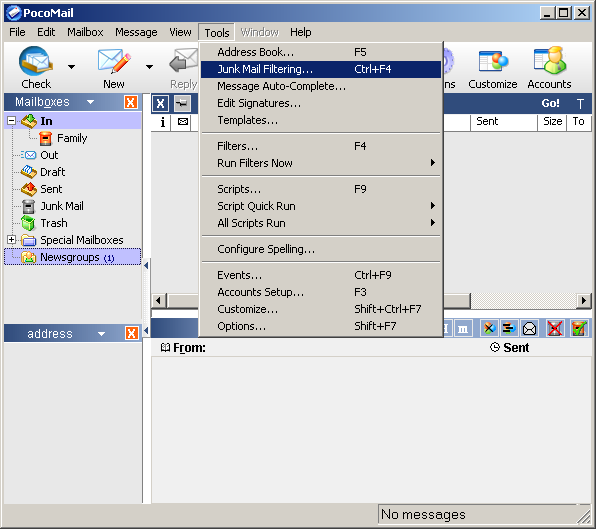Choose Scripts menu entry
Image resolution: width=596 pixels, height=529 pixels.
coord(321,189)
